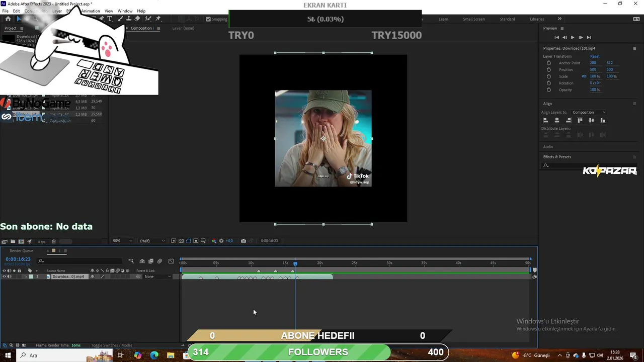Click the Take Snapshot camera icon
Image resolution: width=644 pixels, height=362 pixels.
click(244, 241)
